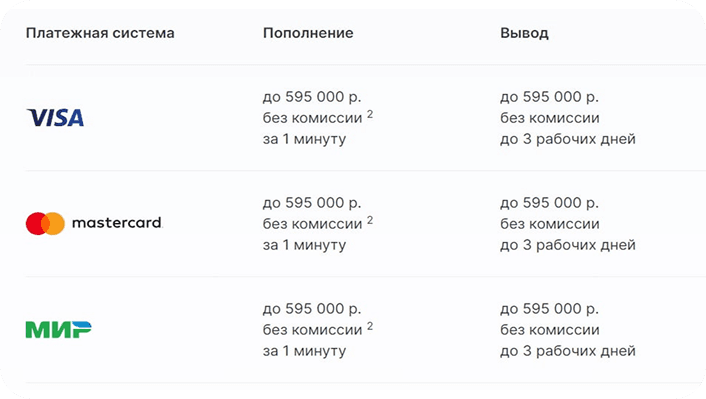
Task: Click the Mastercard logo
Action: click(x=94, y=223)
